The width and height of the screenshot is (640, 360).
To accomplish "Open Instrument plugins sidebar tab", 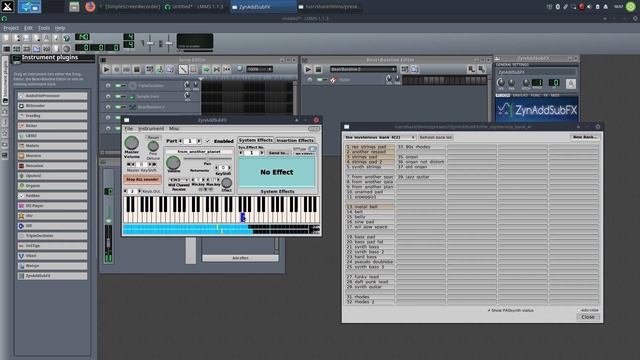I will pyautogui.click(x=5, y=80).
